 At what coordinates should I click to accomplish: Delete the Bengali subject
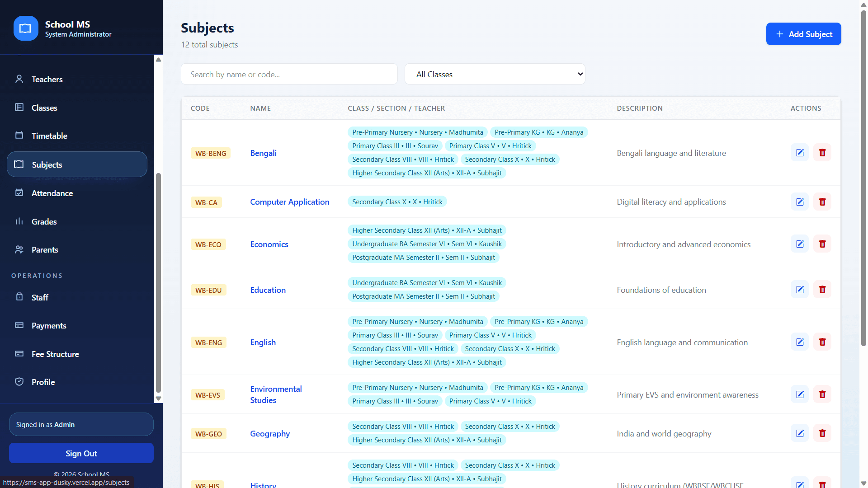pos(822,153)
